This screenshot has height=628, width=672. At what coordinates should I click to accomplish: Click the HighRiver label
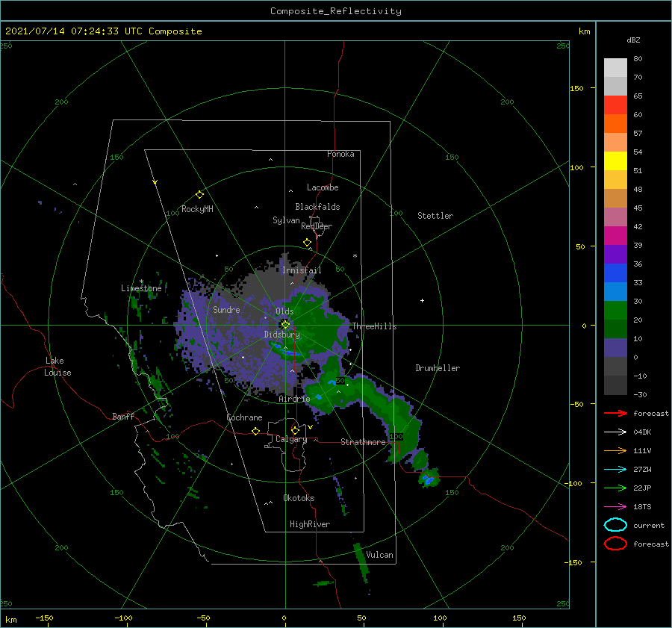click(x=310, y=524)
